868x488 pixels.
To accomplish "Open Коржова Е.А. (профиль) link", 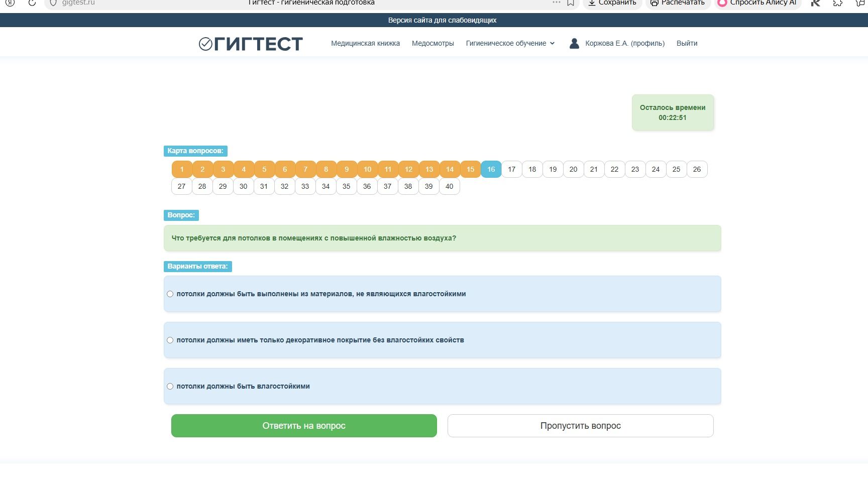I will [x=624, y=43].
